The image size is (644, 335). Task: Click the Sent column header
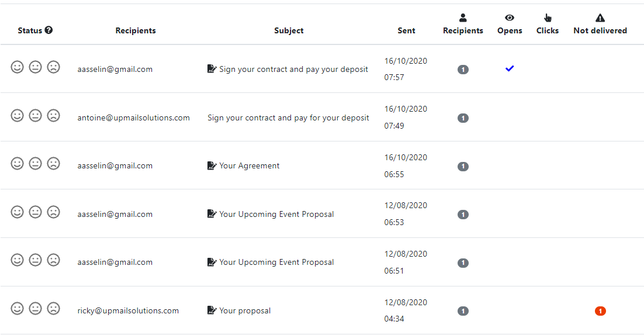(406, 30)
